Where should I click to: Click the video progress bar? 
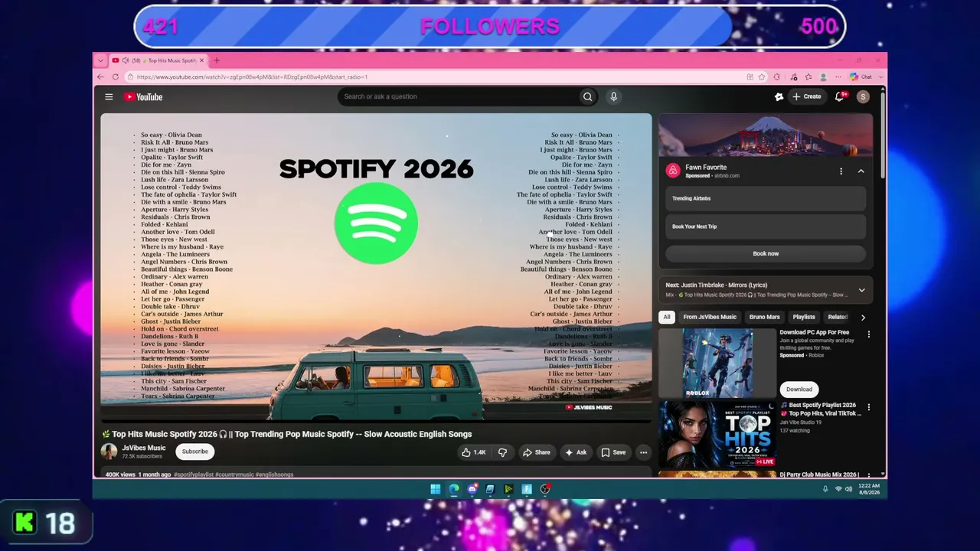point(376,421)
